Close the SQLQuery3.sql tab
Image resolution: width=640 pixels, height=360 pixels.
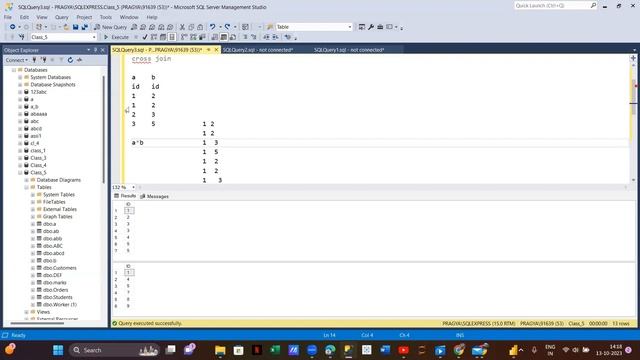click(x=216, y=50)
